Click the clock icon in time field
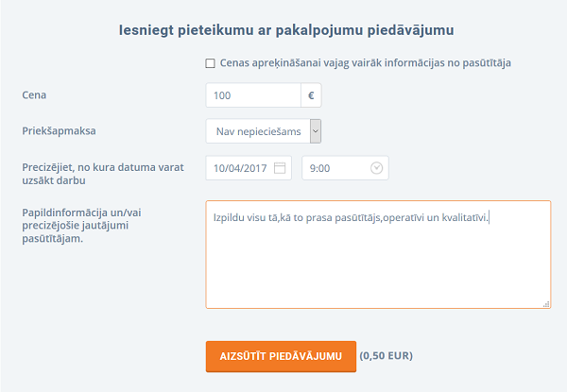 coord(377,168)
